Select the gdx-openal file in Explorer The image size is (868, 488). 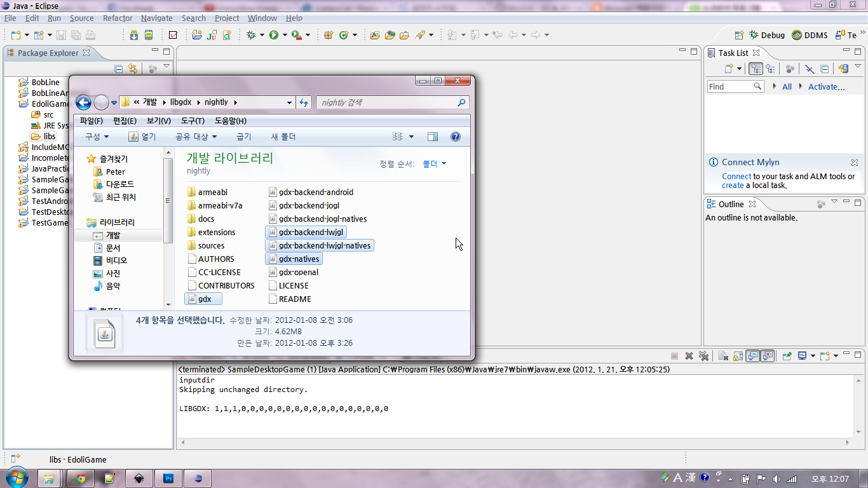click(293, 272)
